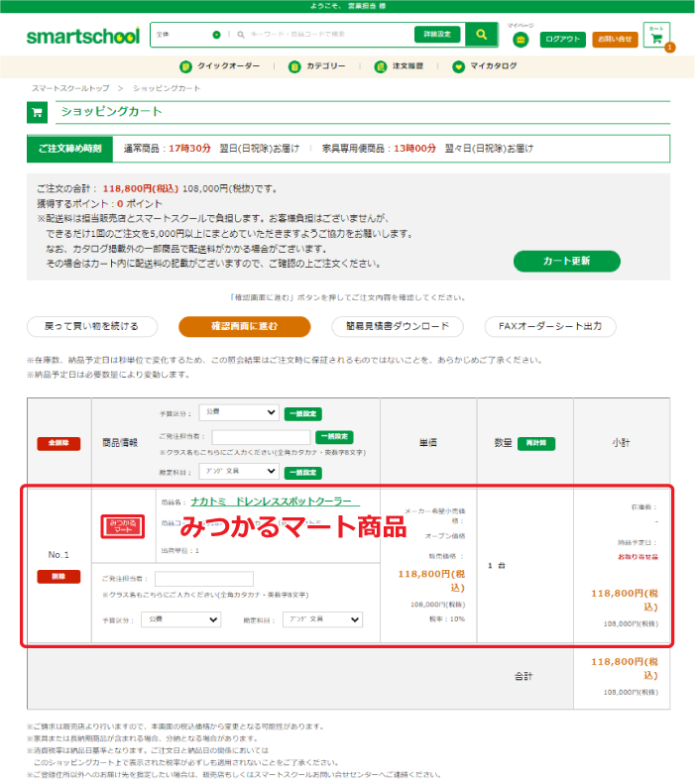The height and width of the screenshot is (784, 695).
Task: Click 一括設定 next to 勘定科目 dropdown
Action: 303,473
